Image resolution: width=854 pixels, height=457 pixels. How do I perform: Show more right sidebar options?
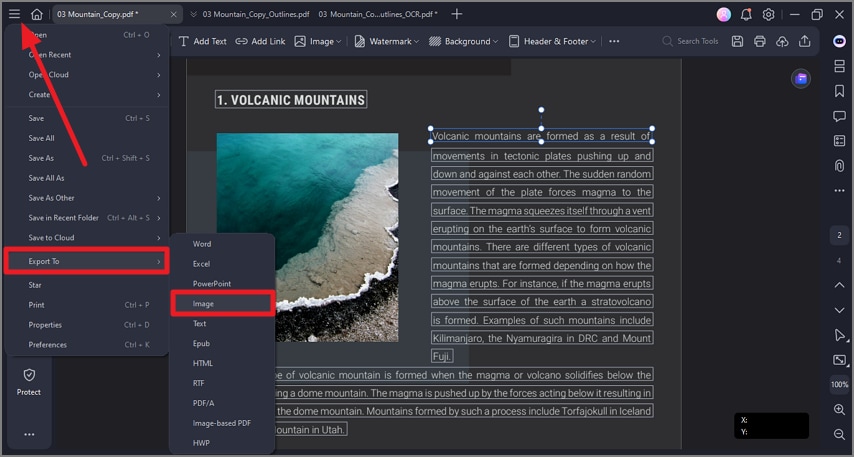(x=839, y=191)
